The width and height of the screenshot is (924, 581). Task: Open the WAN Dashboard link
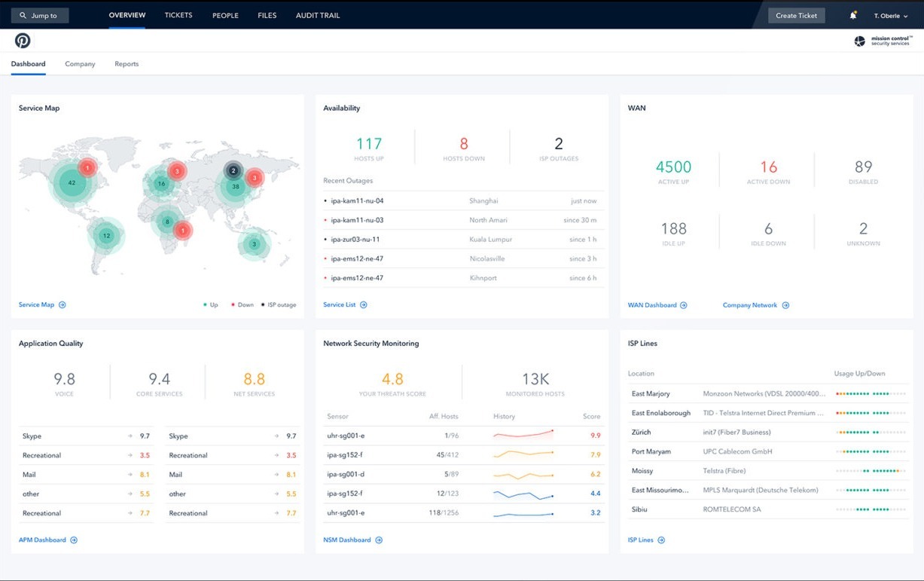pos(652,305)
